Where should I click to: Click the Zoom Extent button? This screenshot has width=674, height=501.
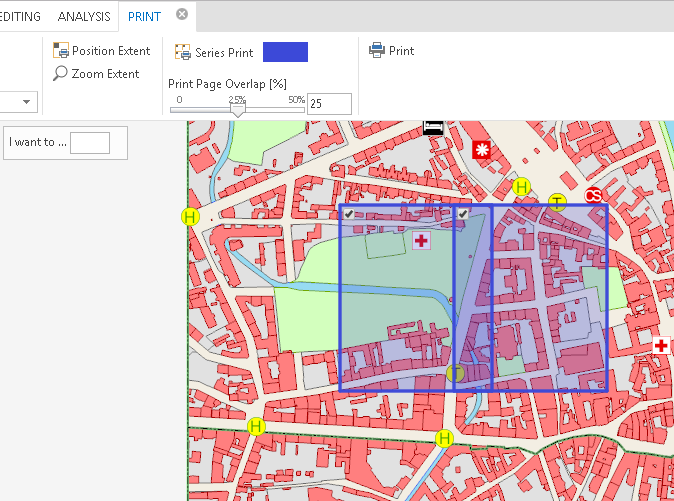[96, 74]
